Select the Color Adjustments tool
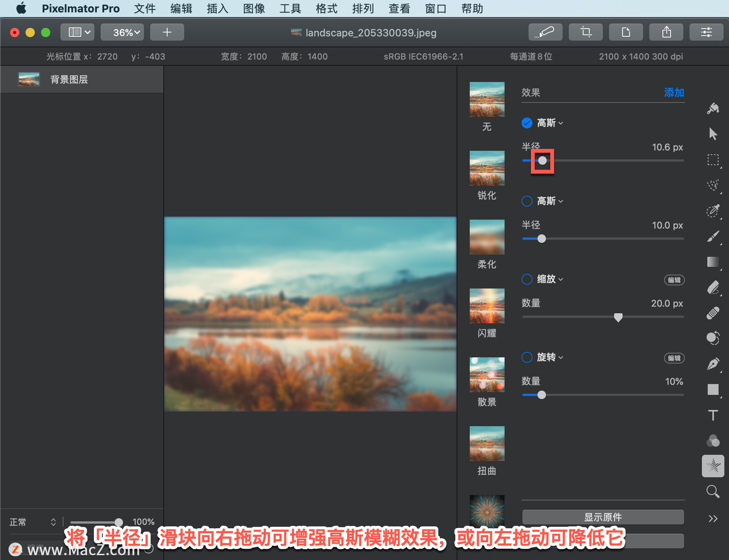This screenshot has height=560, width=729. (x=713, y=440)
